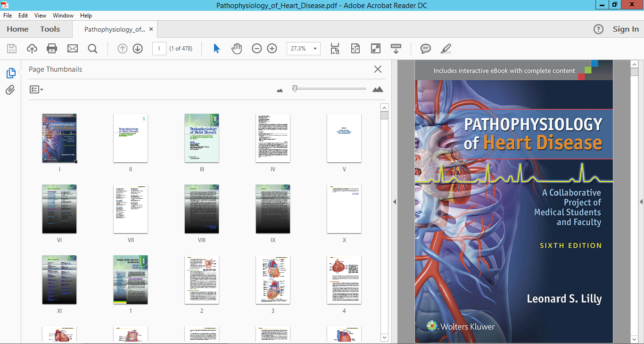Click the "Page Thumbnails" panel title
The image size is (644, 344).
56,69
